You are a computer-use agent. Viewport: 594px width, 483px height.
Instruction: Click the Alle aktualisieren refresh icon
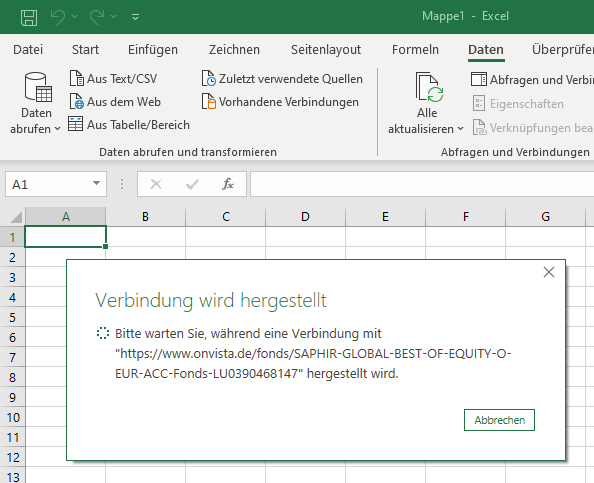[430, 87]
